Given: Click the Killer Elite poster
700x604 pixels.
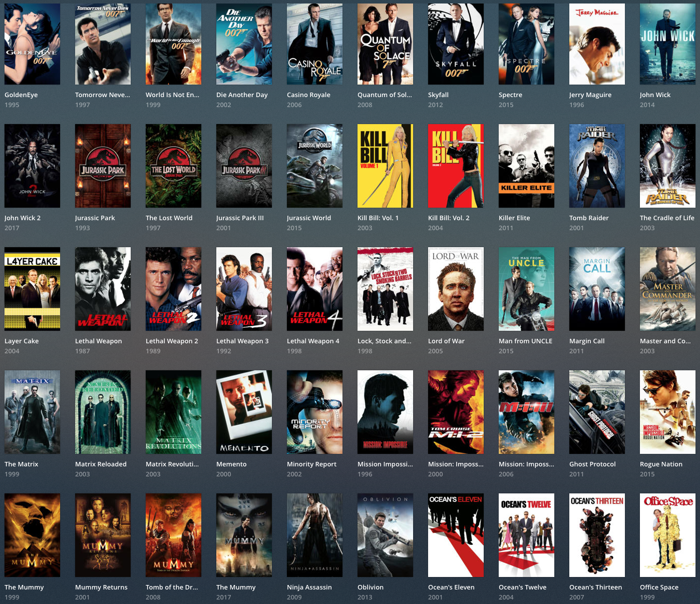Looking at the screenshot, I should [526, 166].
